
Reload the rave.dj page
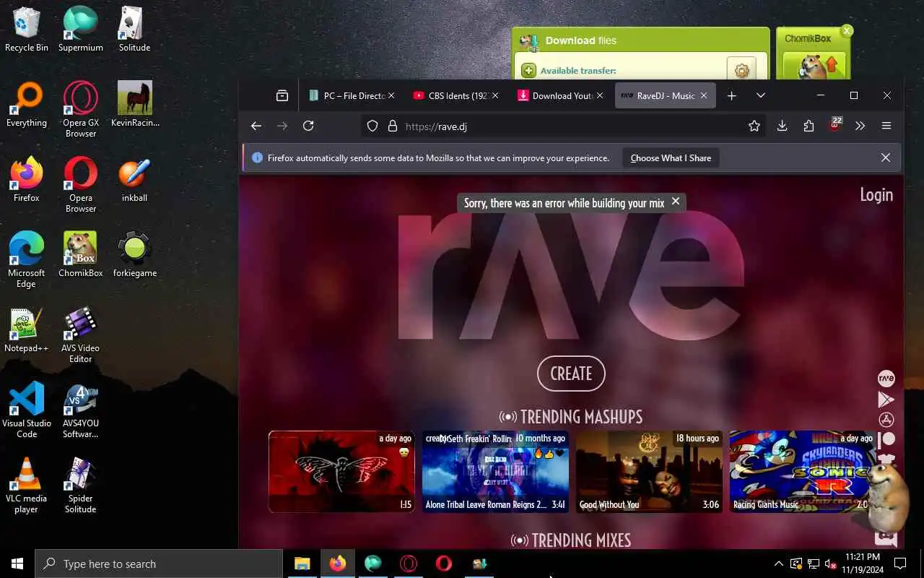tap(308, 126)
